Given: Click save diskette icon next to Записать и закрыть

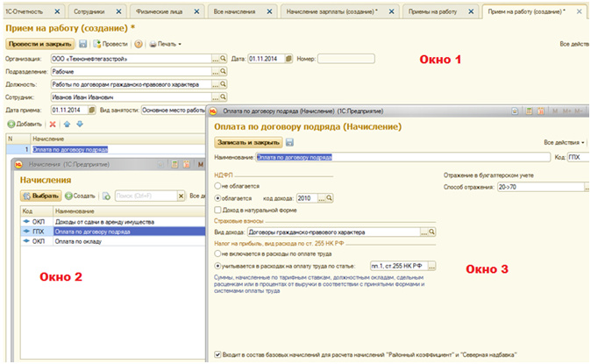Looking at the screenshot, I should coord(289,142).
